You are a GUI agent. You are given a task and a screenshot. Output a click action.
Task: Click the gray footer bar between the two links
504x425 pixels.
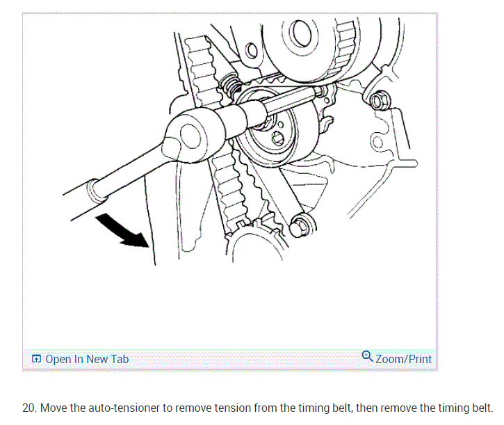245,359
